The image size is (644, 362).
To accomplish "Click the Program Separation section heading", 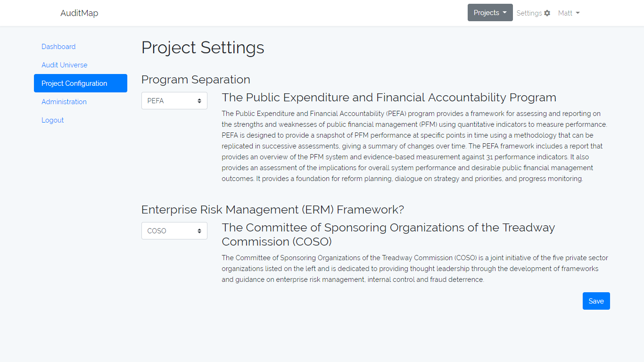I will point(196,80).
